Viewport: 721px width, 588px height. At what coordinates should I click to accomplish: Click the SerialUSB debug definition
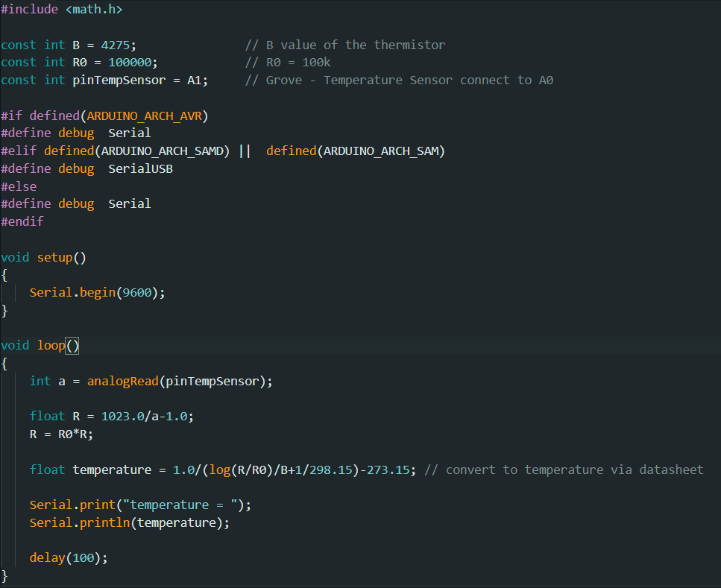140,168
